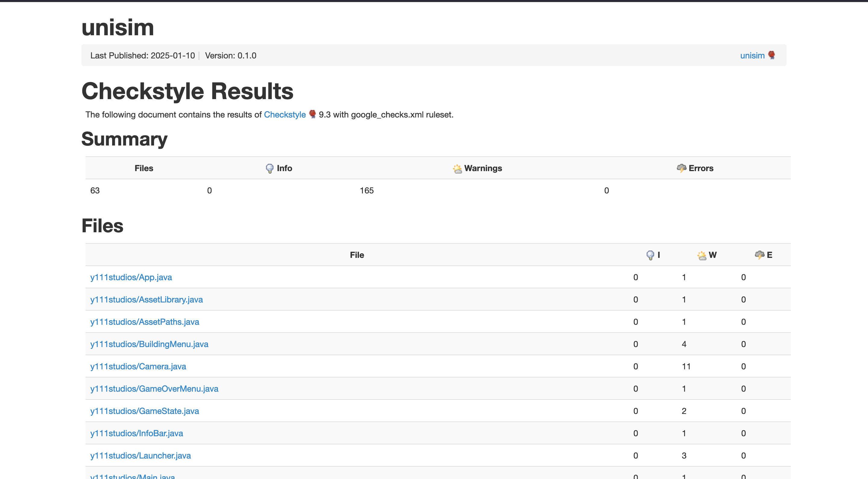Screen dimensions: 868x479
Task: Click external-link icon after the Checkstyle link
Action: click(312, 114)
